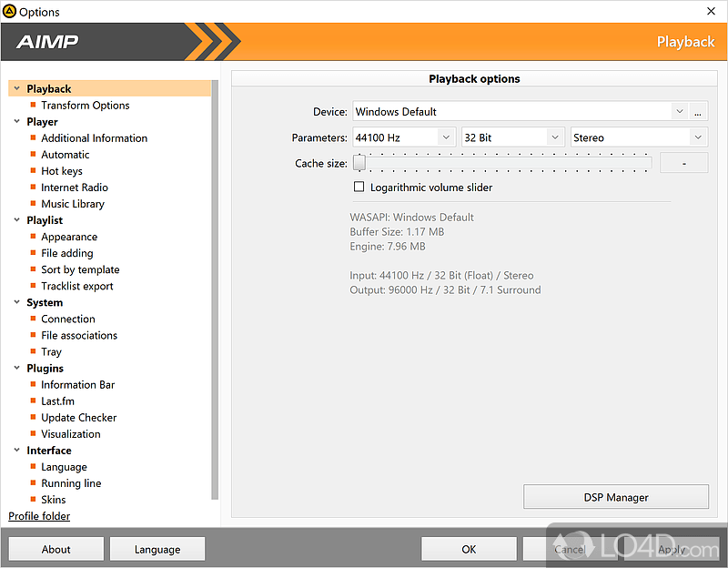Click the Language button at bottom
Screen dimensions: 728x568
coord(157,549)
